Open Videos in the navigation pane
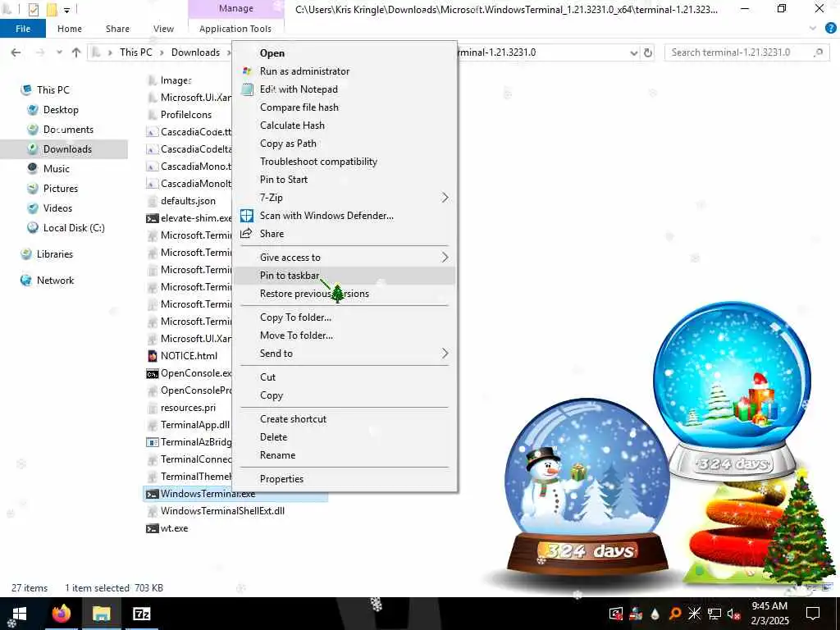 57,208
